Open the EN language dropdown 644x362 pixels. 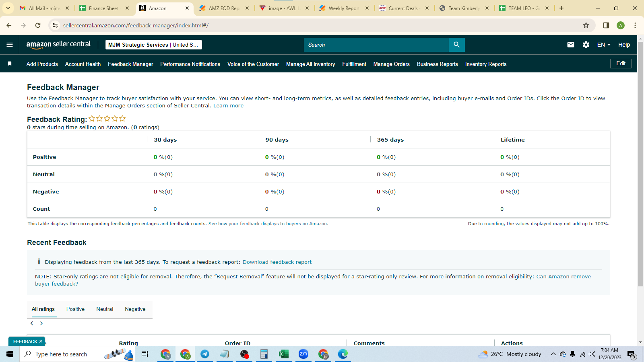click(x=604, y=45)
